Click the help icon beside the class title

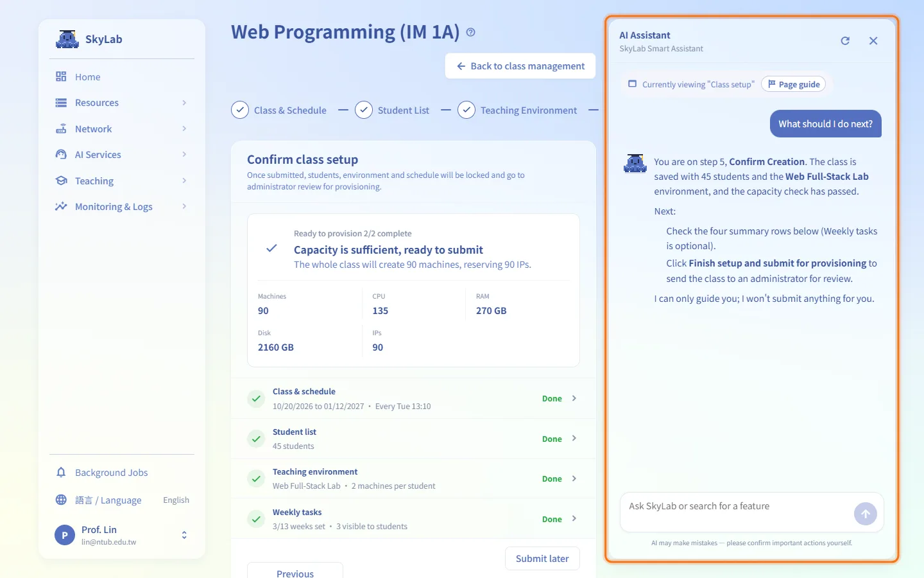(x=471, y=32)
